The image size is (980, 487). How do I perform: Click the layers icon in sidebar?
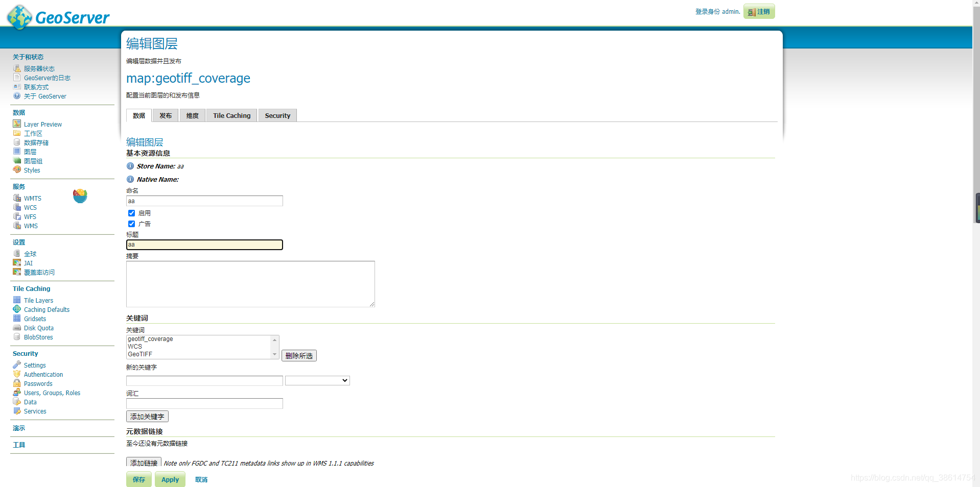point(17,152)
